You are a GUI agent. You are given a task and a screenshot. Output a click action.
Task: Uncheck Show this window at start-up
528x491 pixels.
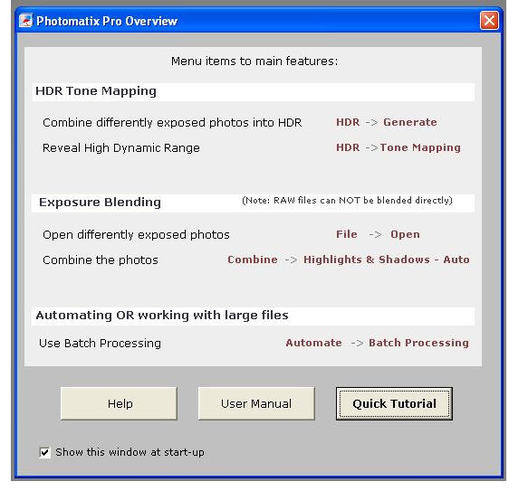(x=45, y=452)
